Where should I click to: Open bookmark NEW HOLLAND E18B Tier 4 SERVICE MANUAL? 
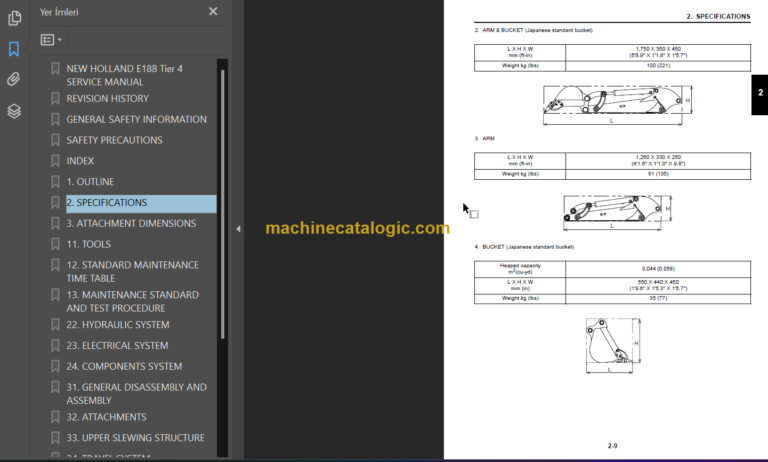click(x=124, y=75)
